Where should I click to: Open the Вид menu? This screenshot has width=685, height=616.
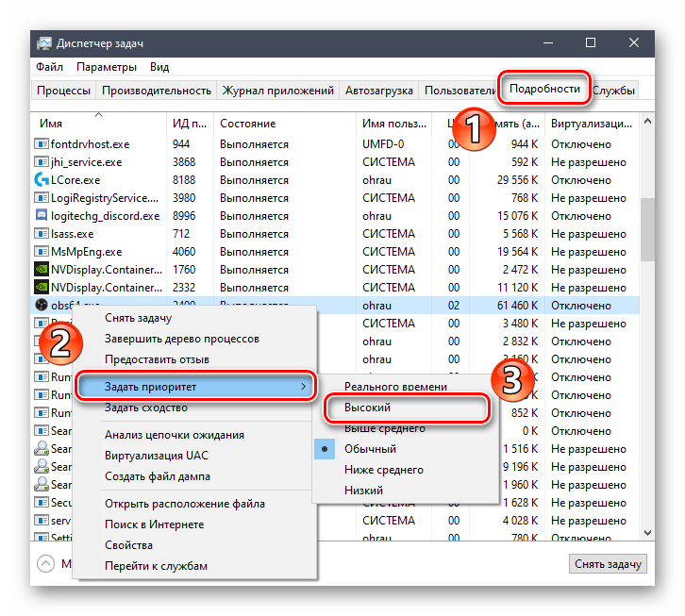pyautogui.click(x=159, y=67)
